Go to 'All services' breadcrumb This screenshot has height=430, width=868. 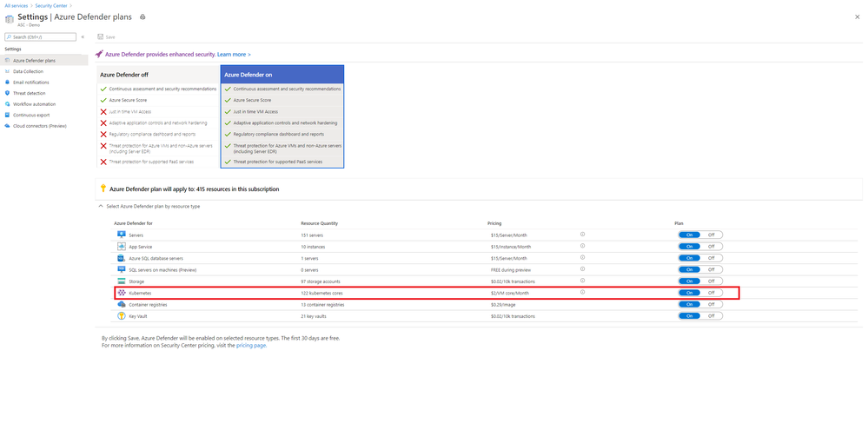[x=16, y=5]
